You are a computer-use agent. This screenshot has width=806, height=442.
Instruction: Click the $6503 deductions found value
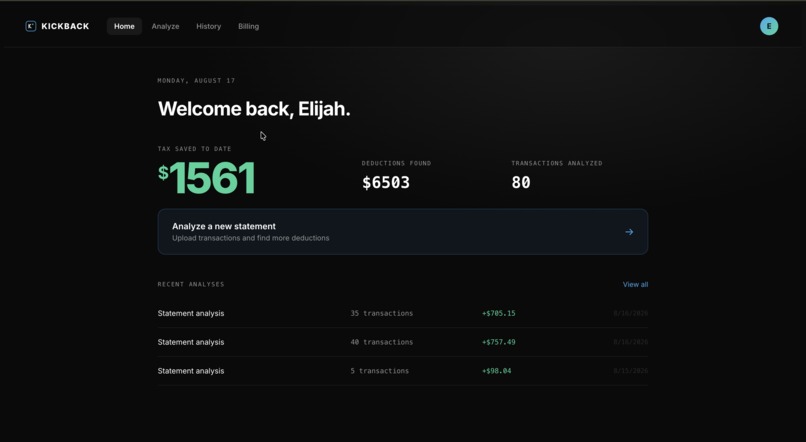point(386,182)
